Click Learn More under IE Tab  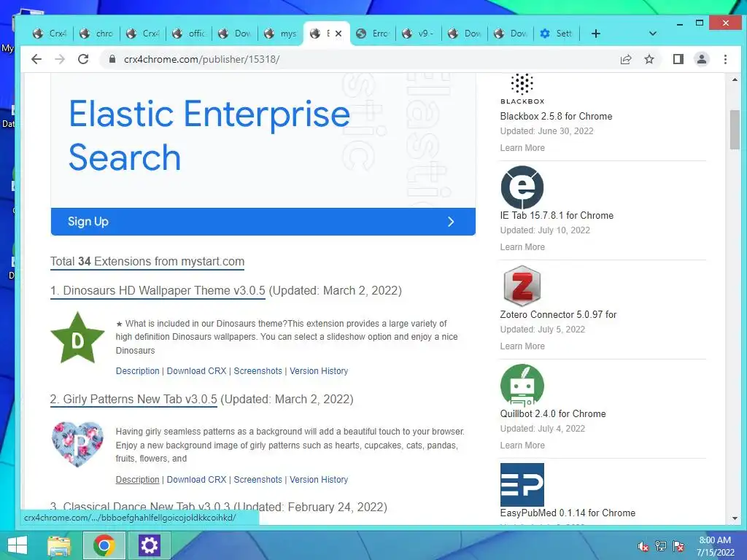(x=522, y=246)
